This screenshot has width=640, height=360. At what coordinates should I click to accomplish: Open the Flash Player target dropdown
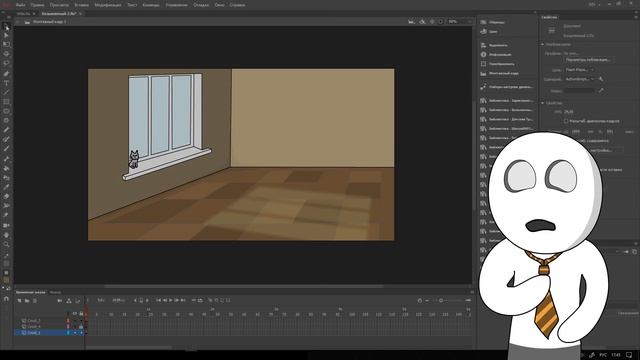tap(579, 70)
